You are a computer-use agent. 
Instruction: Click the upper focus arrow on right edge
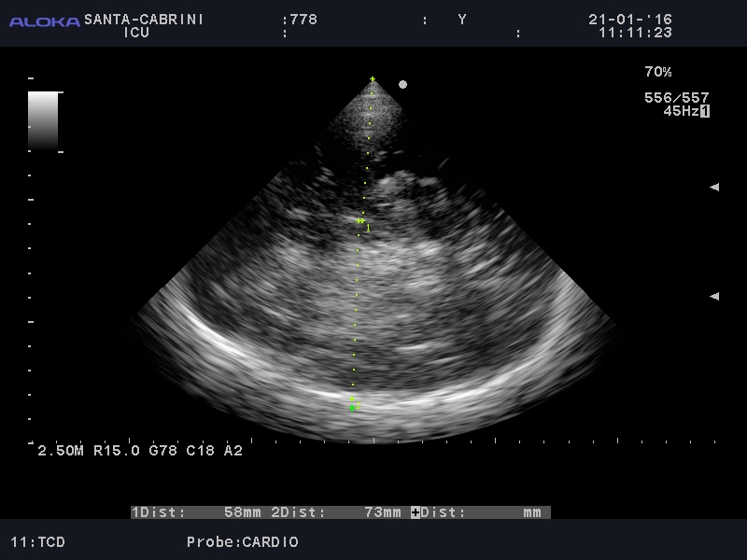(x=714, y=187)
